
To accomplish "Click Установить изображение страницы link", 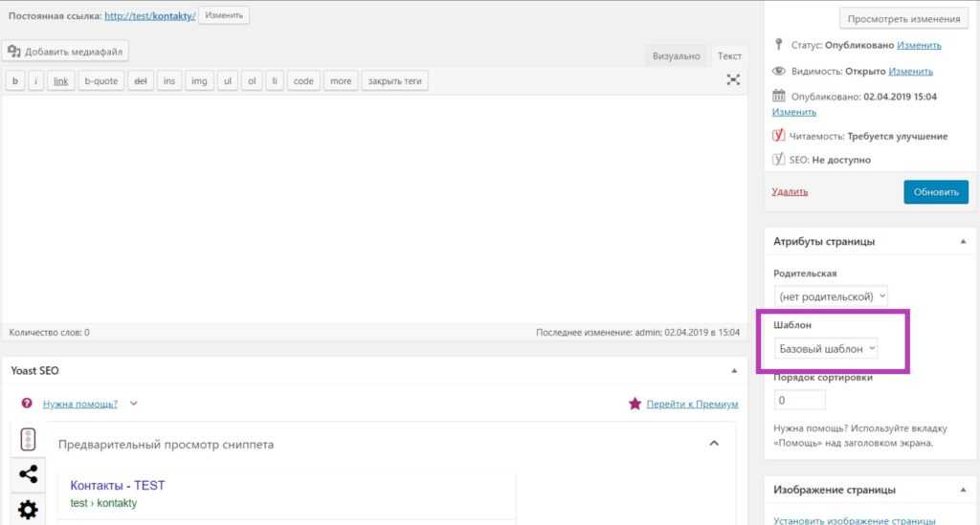I will [x=854, y=520].
